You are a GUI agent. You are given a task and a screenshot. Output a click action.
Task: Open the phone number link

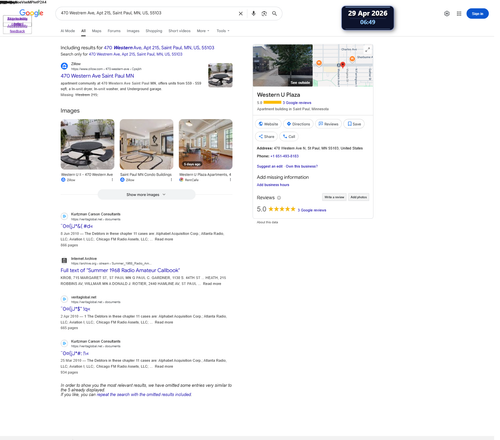tap(284, 156)
